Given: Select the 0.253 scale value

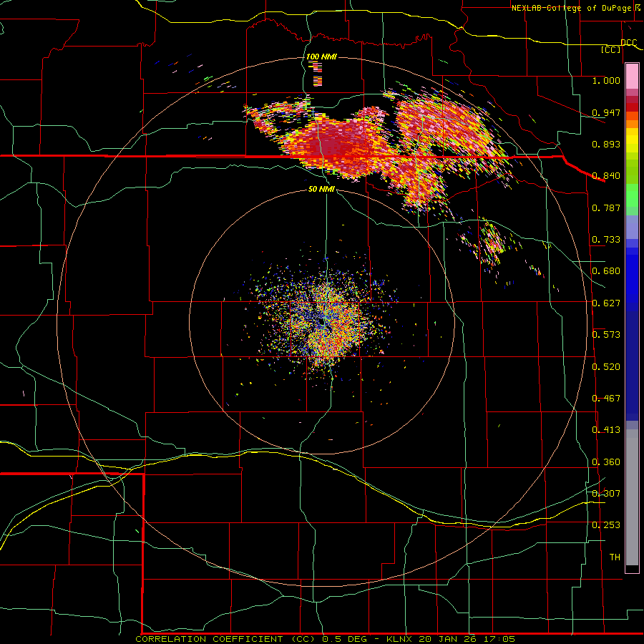Looking at the screenshot, I should tap(606, 525).
